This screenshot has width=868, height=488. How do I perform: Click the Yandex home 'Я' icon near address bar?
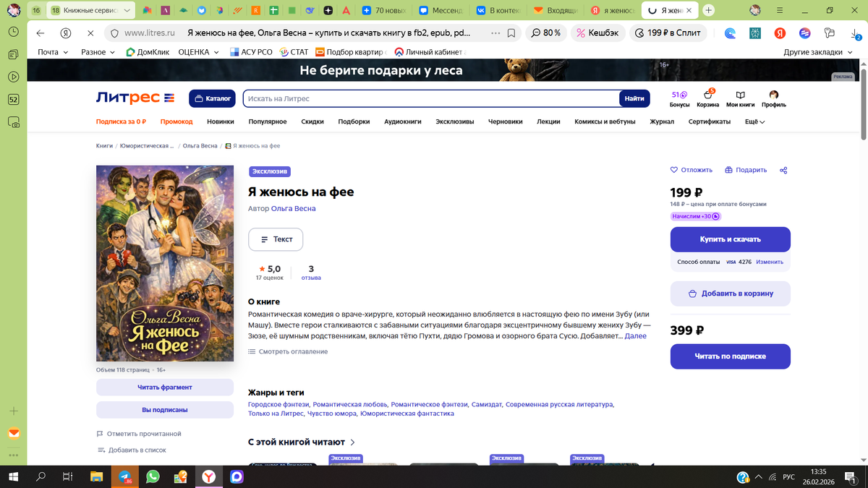point(66,33)
